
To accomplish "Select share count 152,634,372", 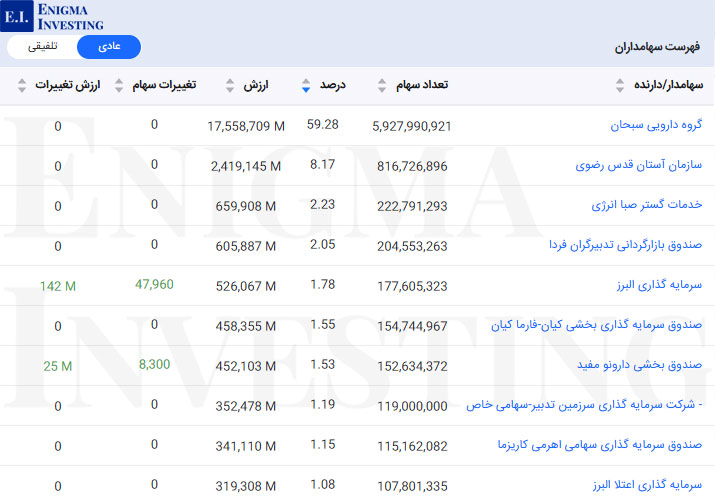I will [x=412, y=367].
